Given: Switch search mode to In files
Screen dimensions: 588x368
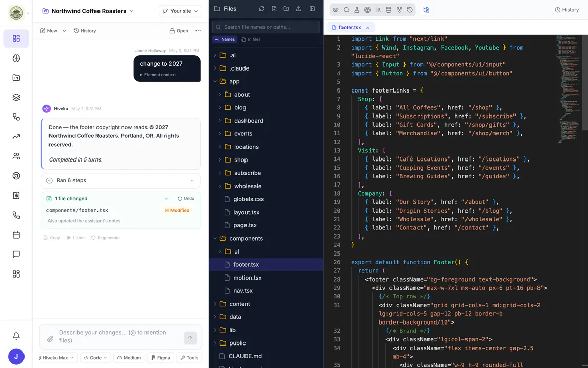Looking at the screenshot, I should 251,39.
